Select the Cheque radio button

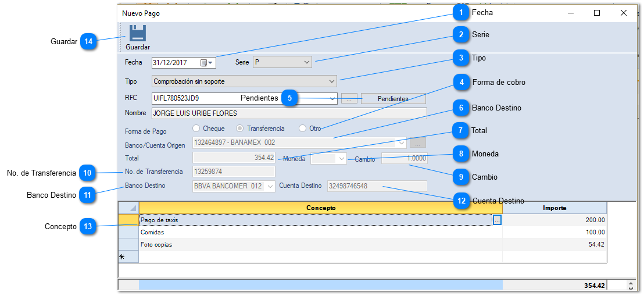[x=196, y=129]
